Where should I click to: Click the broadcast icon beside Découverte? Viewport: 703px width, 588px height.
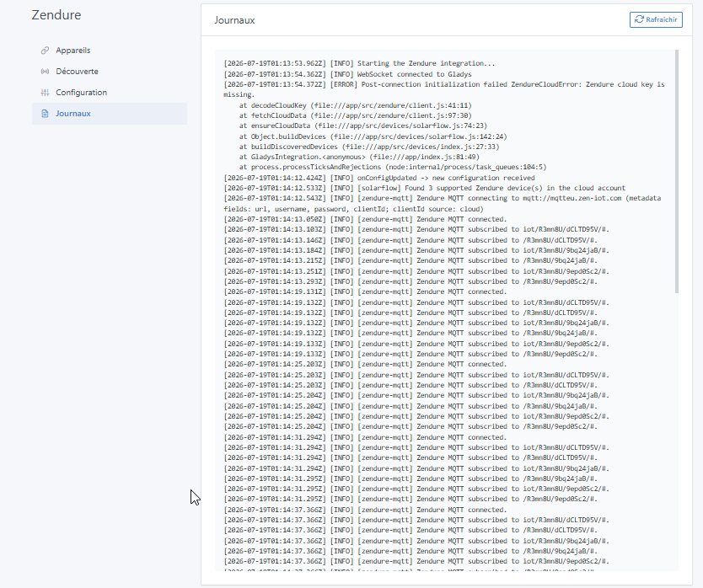point(45,72)
